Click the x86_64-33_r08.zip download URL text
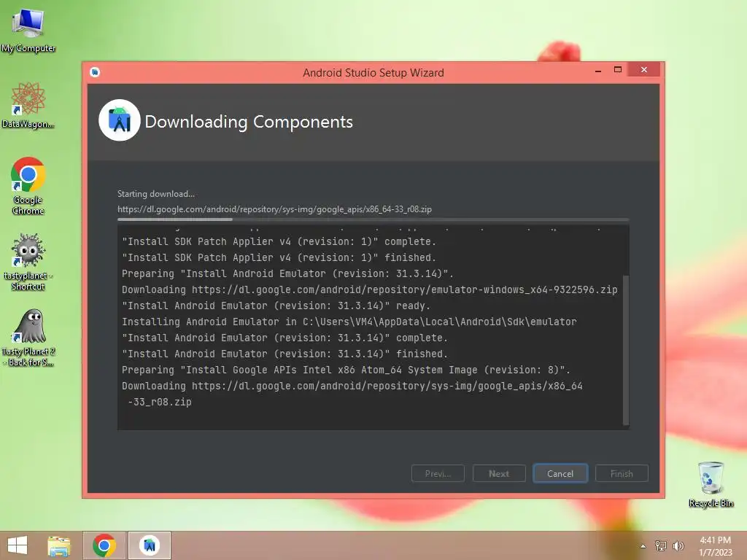Image resolution: width=747 pixels, height=560 pixels. (x=274, y=209)
